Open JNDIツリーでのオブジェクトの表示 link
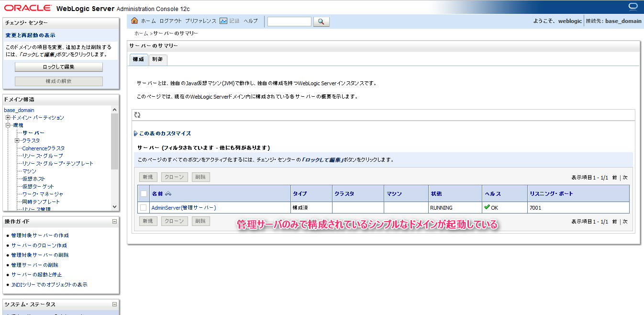The image size is (644, 315). click(49, 285)
